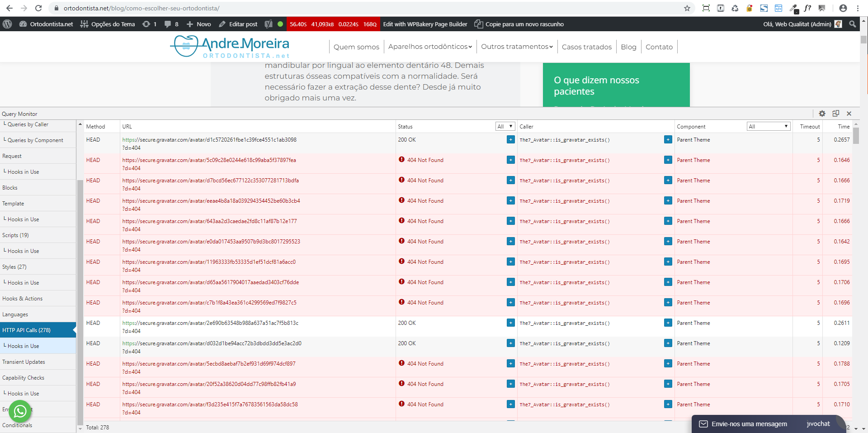868x433 pixels.
Task: Expand Aparelhos ortodônticos menu
Action: click(x=430, y=47)
